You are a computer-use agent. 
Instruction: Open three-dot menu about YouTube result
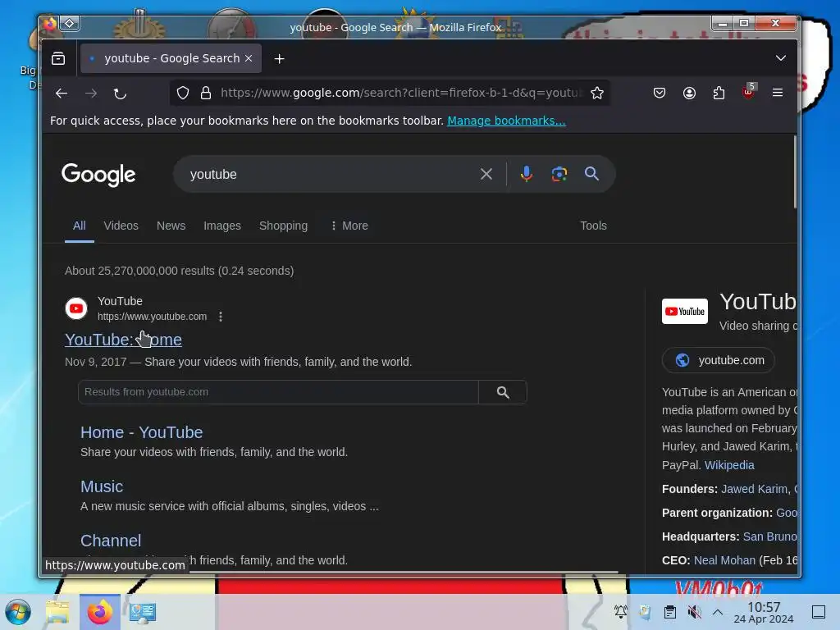click(221, 317)
